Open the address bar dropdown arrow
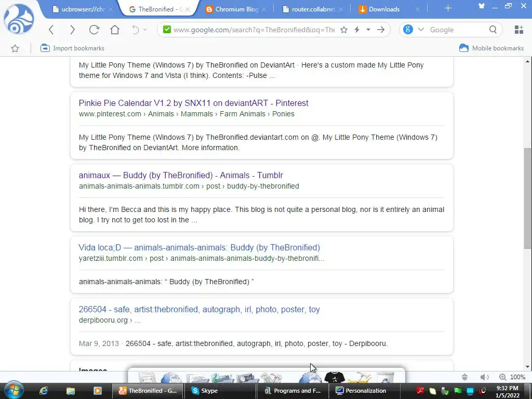This screenshot has width=532, height=399. 368,30
